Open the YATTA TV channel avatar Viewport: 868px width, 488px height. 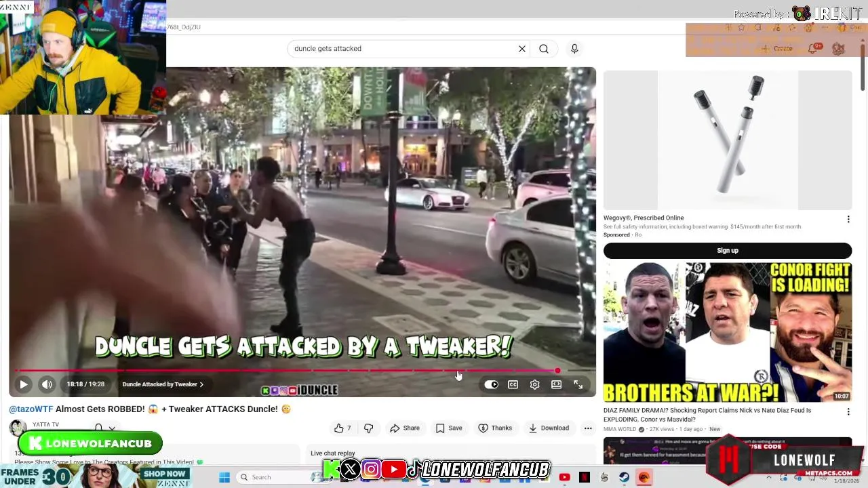[x=18, y=428]
